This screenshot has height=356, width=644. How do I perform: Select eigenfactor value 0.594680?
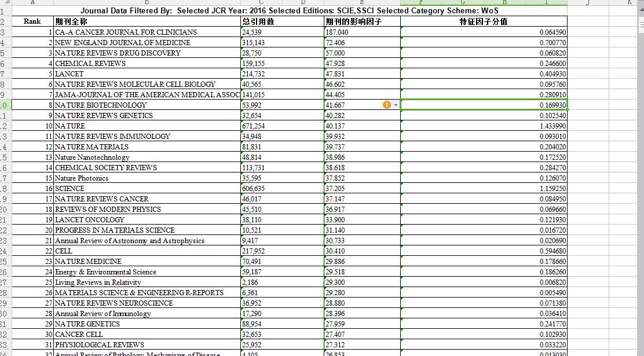coord(484,251)
